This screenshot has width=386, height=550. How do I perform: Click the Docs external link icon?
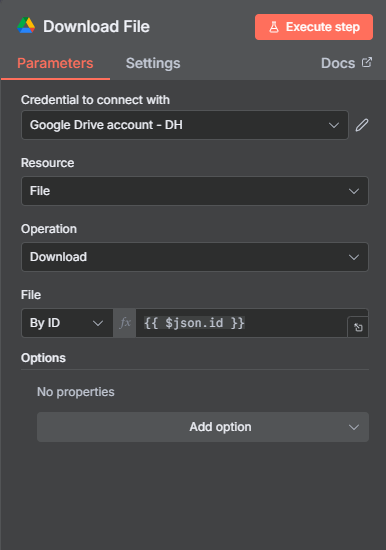367,62
